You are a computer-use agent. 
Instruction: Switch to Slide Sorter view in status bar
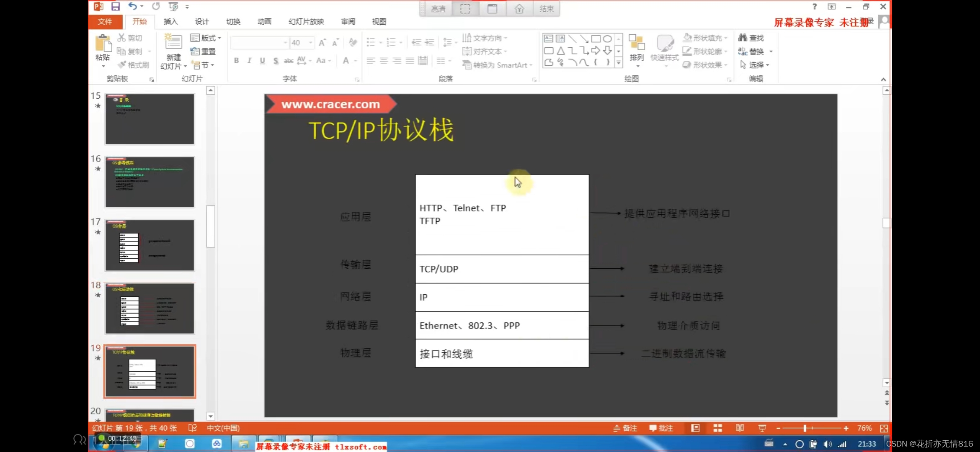tap(717, 428)
